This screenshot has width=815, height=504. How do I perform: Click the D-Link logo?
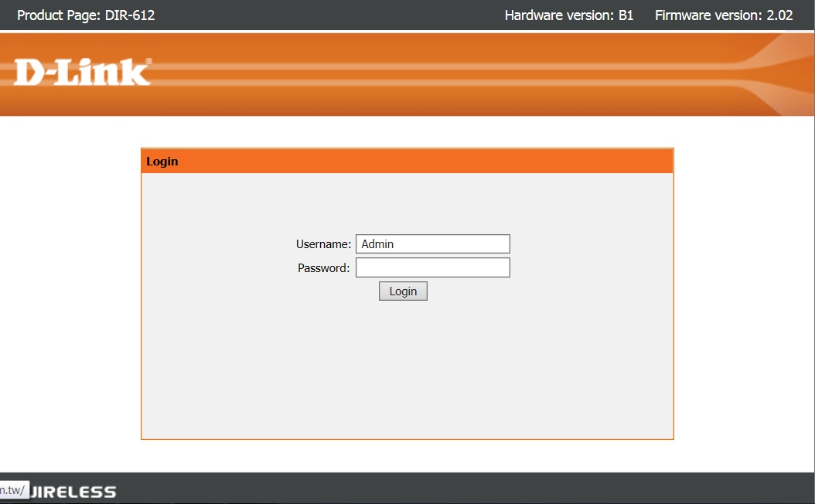point(83,72)
